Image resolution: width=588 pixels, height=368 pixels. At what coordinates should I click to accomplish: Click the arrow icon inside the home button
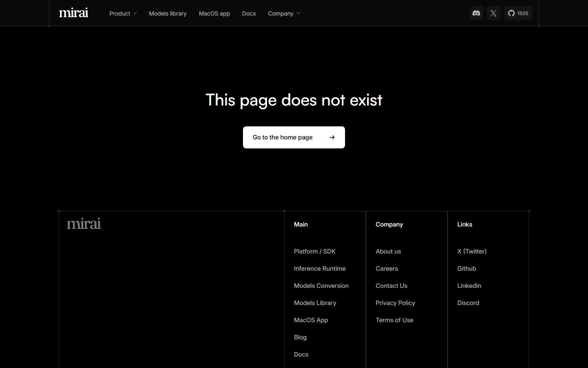(332, 137)
